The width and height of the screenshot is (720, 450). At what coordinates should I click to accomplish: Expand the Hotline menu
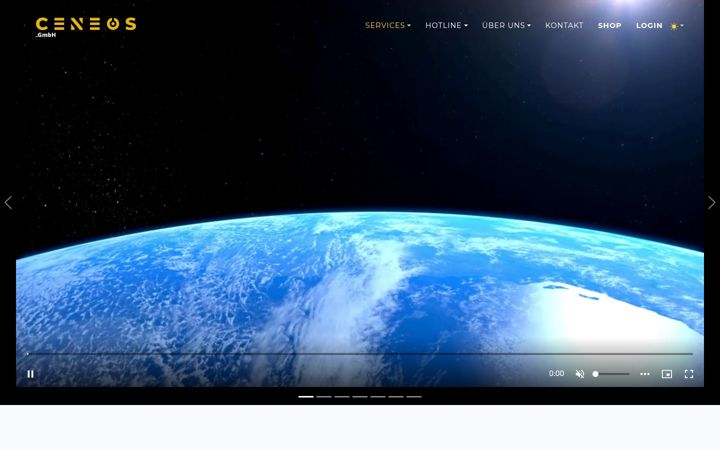[x=446, y=25]
